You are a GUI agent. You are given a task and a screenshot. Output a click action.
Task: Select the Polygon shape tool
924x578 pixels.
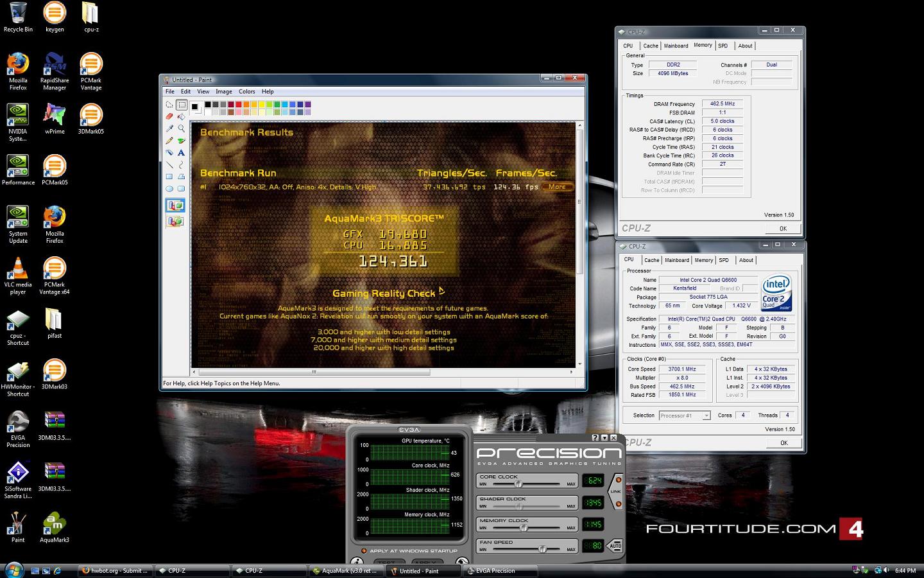coord(182,177)
